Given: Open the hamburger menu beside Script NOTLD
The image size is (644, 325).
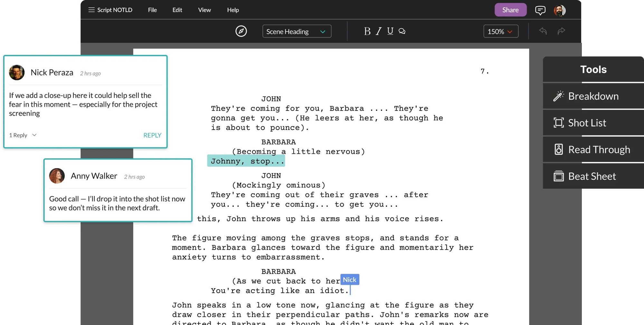Looking at the screenshot, I should (91, 10).
